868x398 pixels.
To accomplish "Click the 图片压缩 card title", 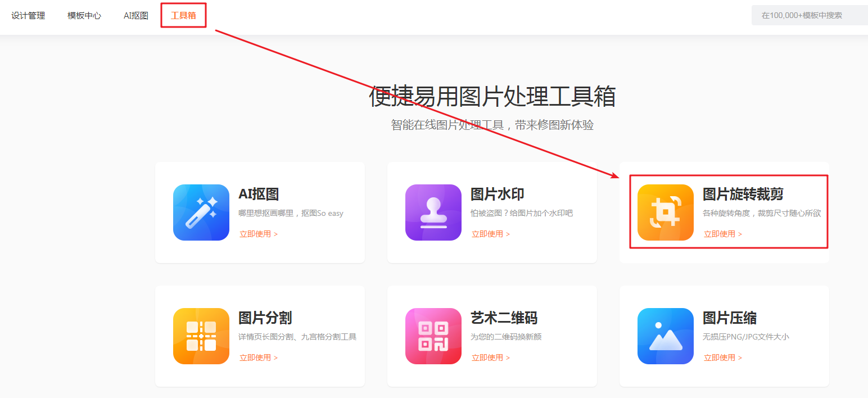I will click(730, 318).
